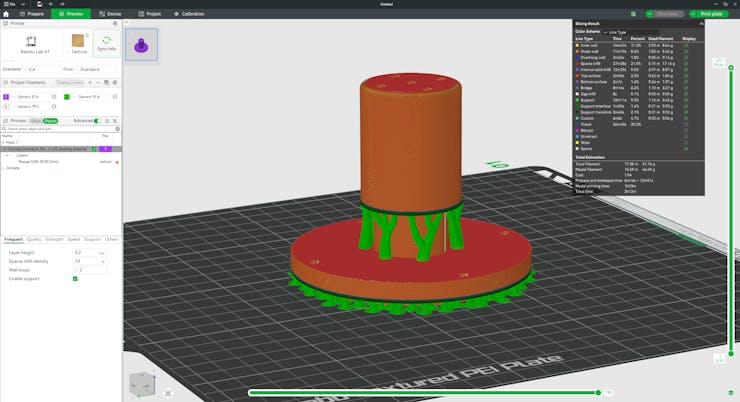Open the Print plate dropdown arrow
Image resolution: width=740 pixels, height=402 pixels.
[x=693, y=14]
